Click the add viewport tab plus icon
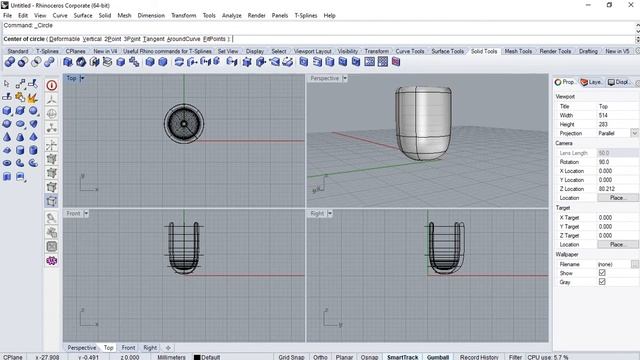Image resolution: width=640 pixels, height=360 pixels. [x=168, y=347]
